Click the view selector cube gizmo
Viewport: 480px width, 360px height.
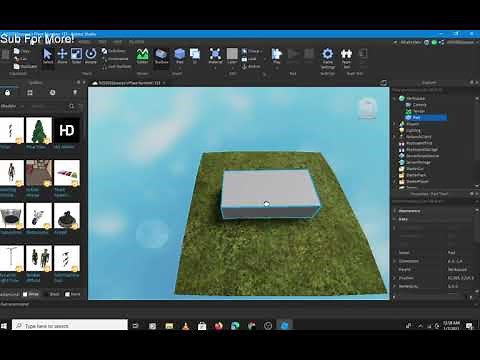pos(367,108)
